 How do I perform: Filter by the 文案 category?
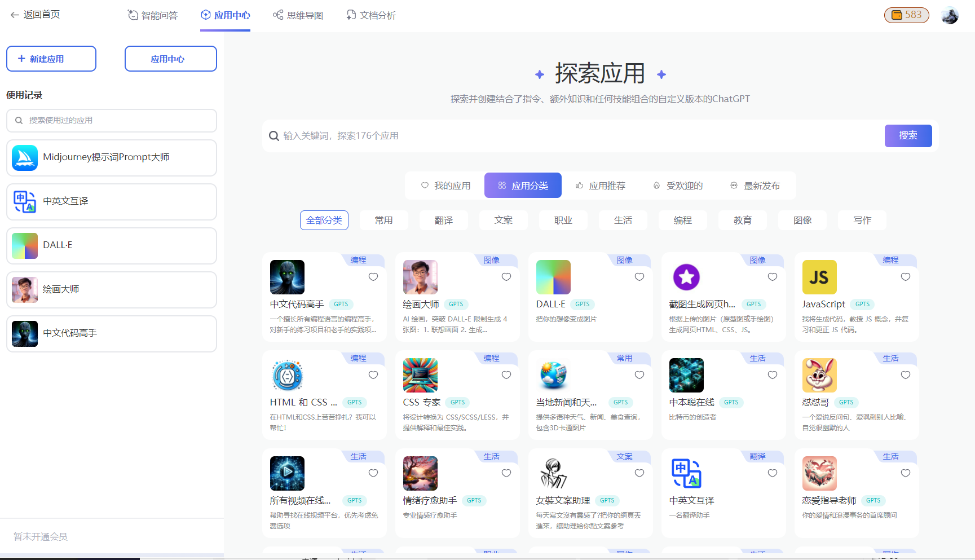click(x=504, y=220)
